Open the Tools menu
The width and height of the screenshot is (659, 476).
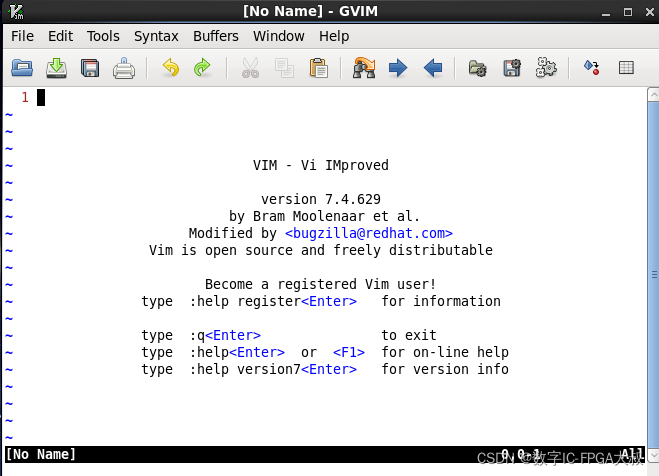(x=103, y=36)
